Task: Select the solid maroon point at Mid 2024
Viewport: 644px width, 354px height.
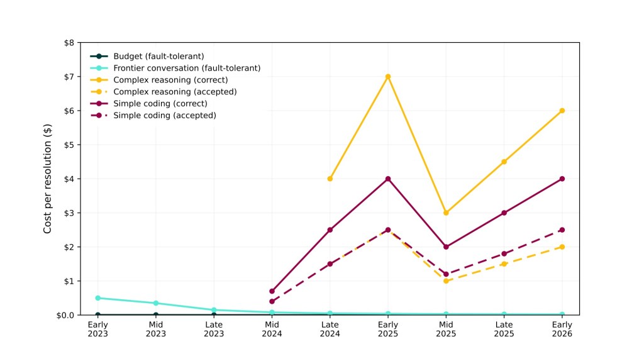Action: tap(272, 291)
